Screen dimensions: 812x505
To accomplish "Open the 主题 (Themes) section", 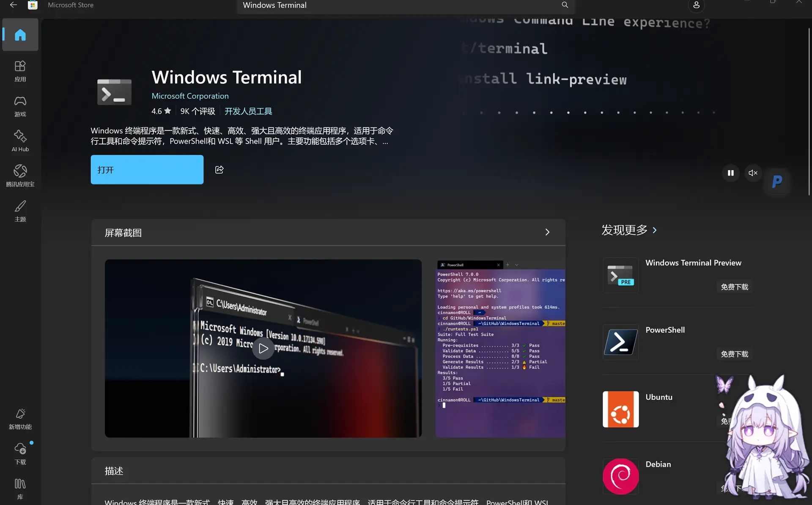I will [20, 211].
